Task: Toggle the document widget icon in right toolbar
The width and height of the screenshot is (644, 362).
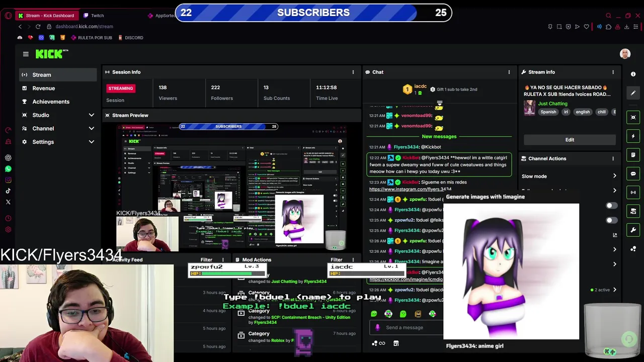Action: pos(633,155)
